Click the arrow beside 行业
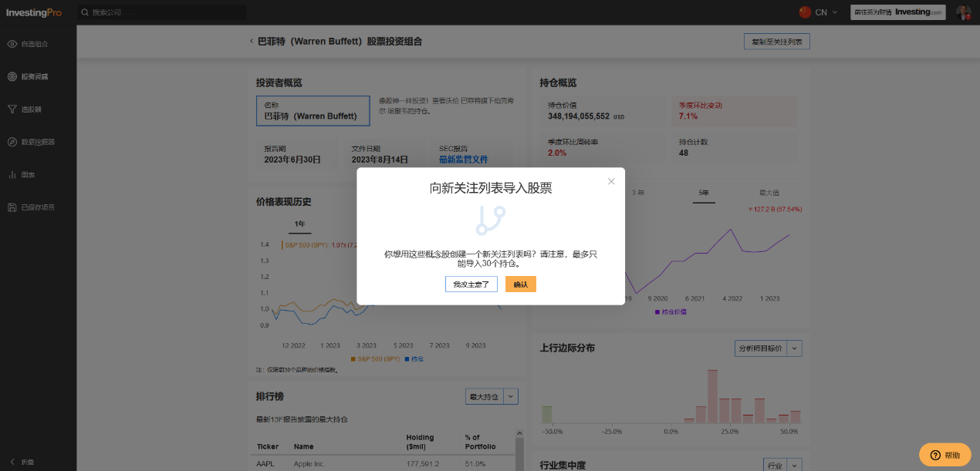The height and width of the screenshot is (471, 980). coord(795,465)
